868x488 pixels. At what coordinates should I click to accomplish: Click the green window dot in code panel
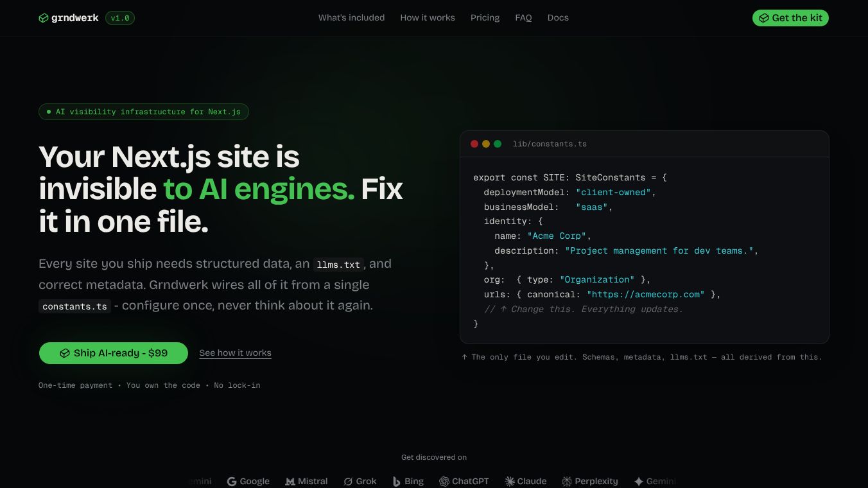pos(498,144)
